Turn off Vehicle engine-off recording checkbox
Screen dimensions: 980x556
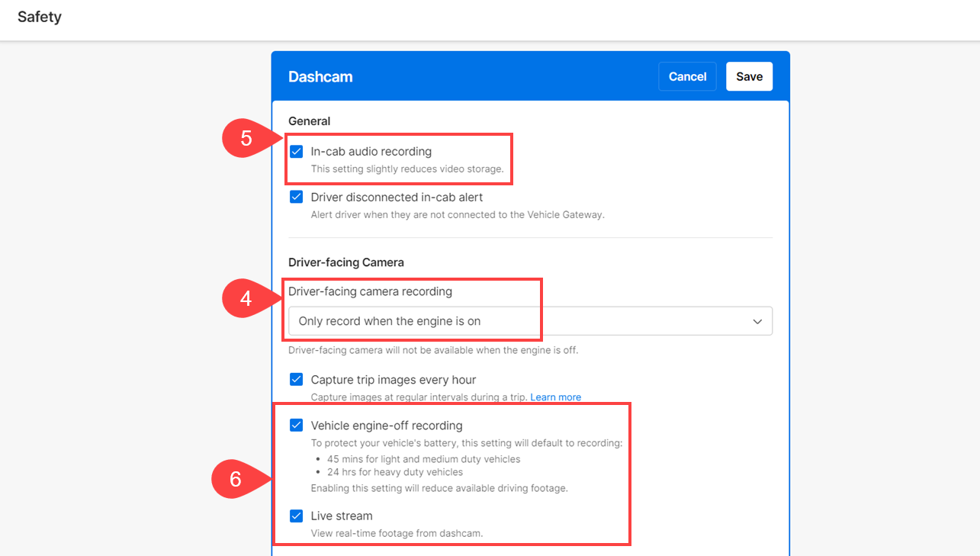point(297,426)
